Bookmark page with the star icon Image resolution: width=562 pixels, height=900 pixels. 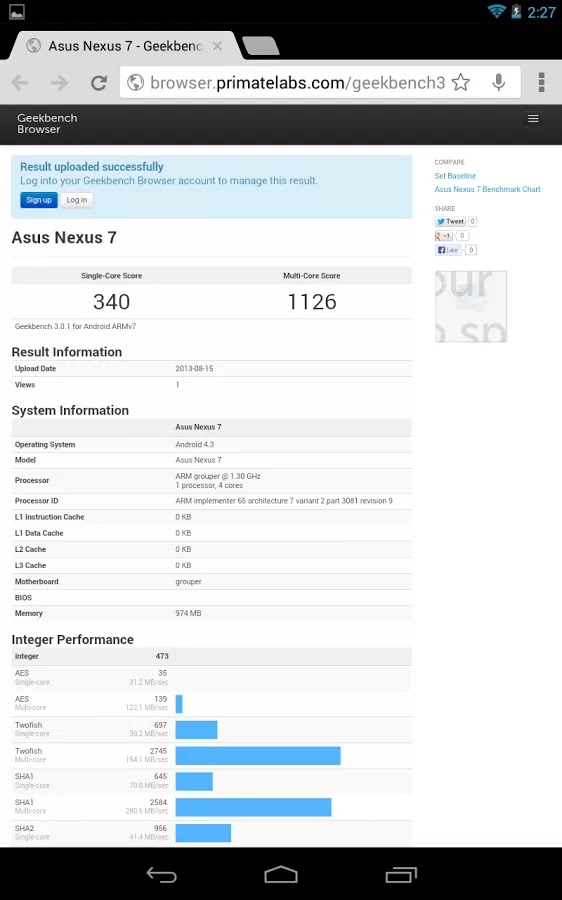pyautogui.click(x=460, y=83)
